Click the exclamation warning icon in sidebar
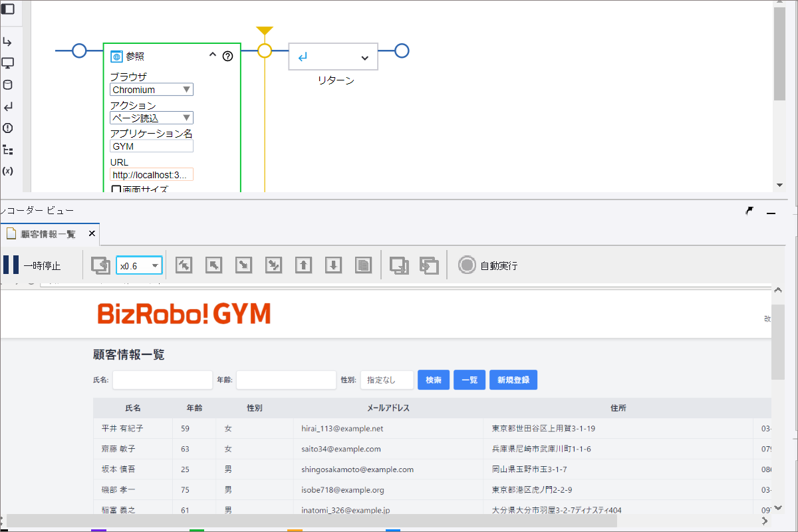Viewport: 798px width, 532px height. pos(8,128)
